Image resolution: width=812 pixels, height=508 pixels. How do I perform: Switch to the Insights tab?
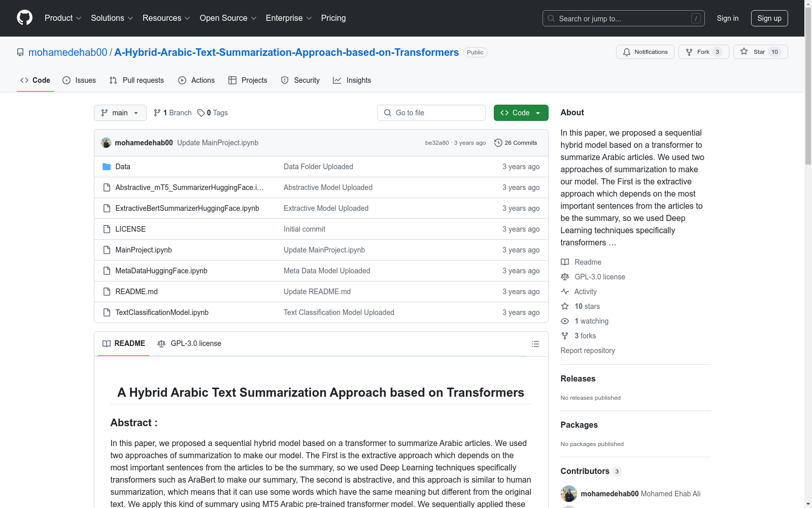click(352, 80)
